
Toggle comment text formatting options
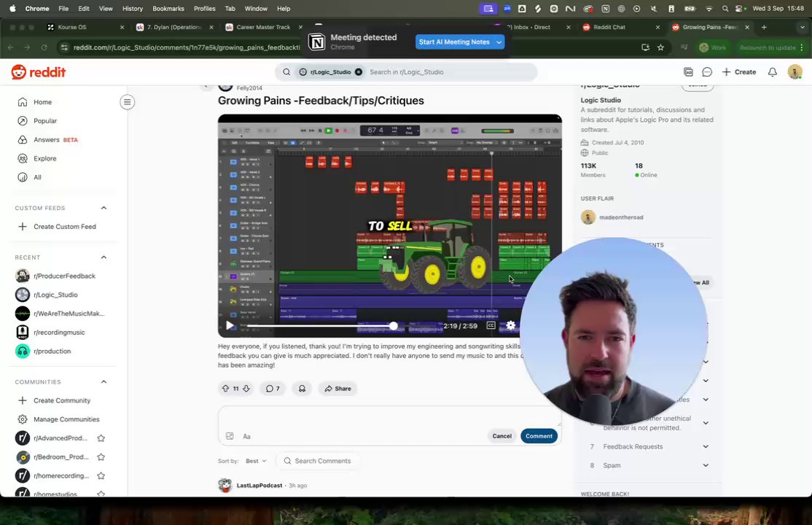(246, 436)
